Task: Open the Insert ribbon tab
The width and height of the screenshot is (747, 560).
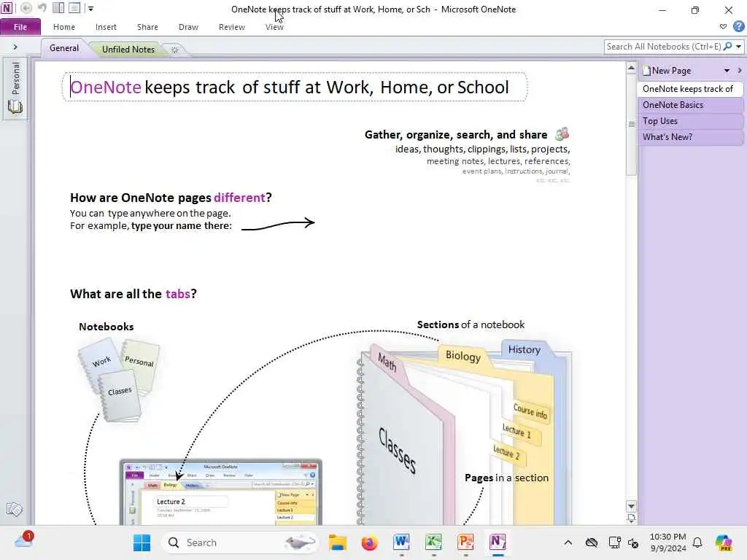Action: tap(106, 27)
